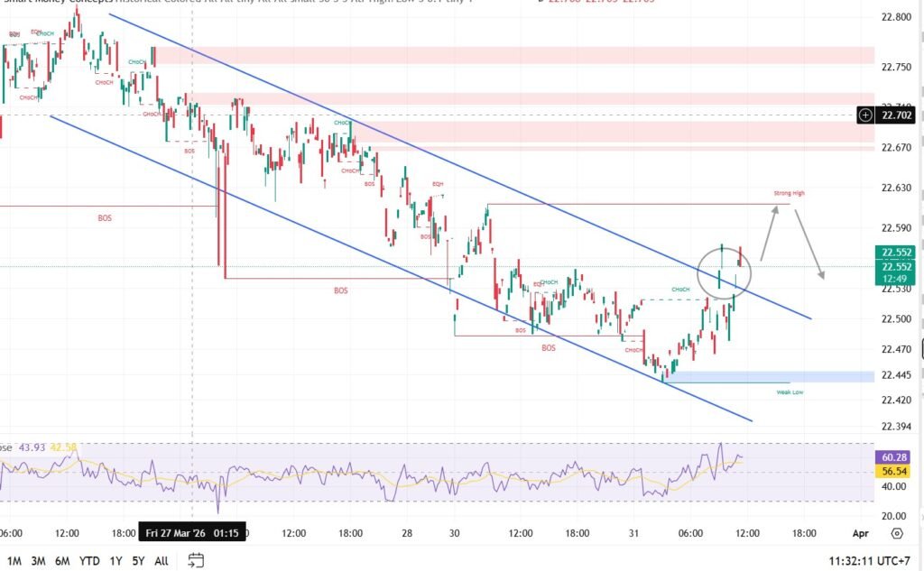Screen dimensions: 924x571
Task: Select the 5Y range button
Action: pos(138,560)
